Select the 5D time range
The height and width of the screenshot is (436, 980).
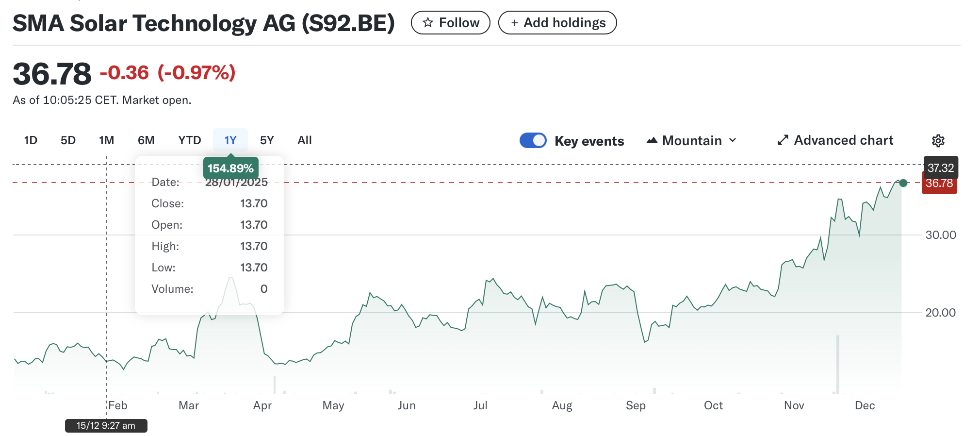[68, 140]
